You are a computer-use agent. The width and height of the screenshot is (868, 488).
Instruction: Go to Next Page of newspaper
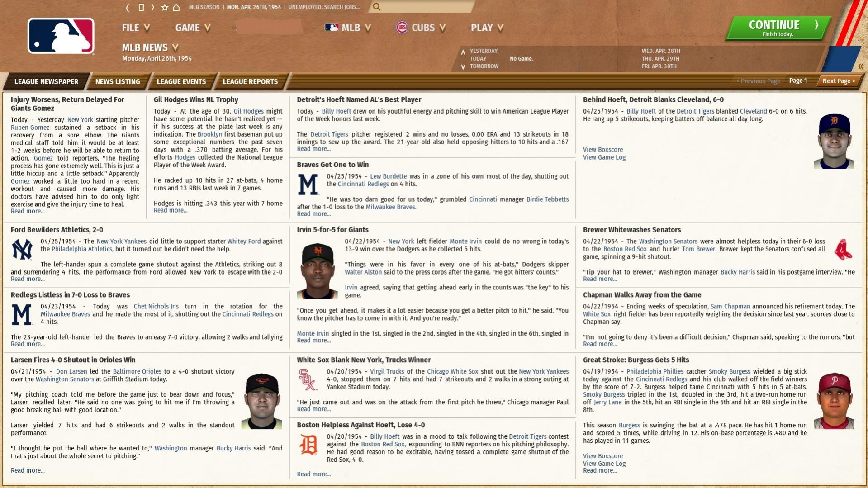839,81
